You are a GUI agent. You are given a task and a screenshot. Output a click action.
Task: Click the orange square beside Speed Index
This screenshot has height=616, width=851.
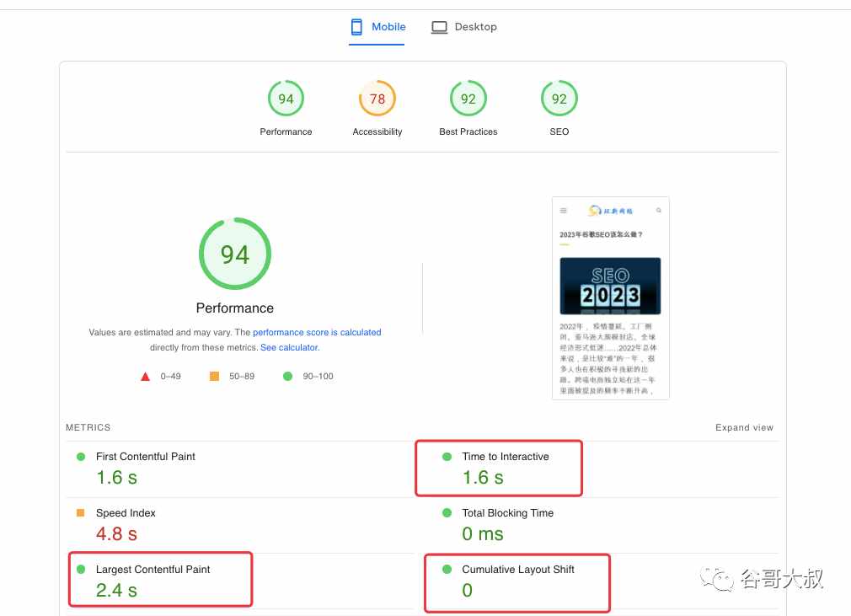click(x=81, y=513)
